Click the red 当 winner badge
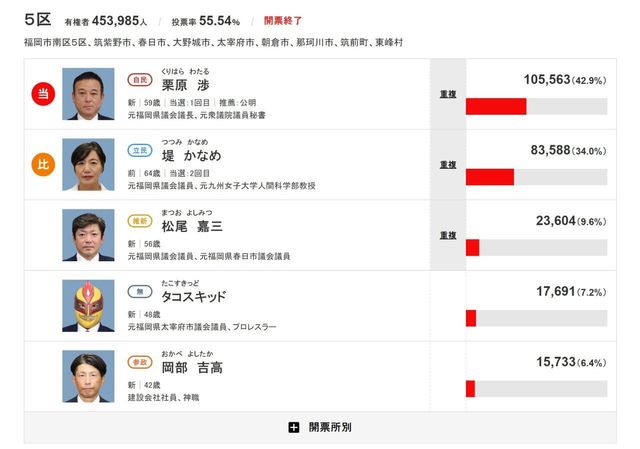Image resolution: width=640 pixels, height=449 pixels. [43, 93]
